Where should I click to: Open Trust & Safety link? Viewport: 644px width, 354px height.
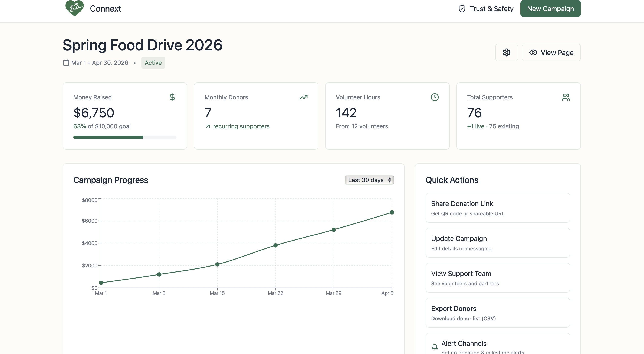point(491,9)
